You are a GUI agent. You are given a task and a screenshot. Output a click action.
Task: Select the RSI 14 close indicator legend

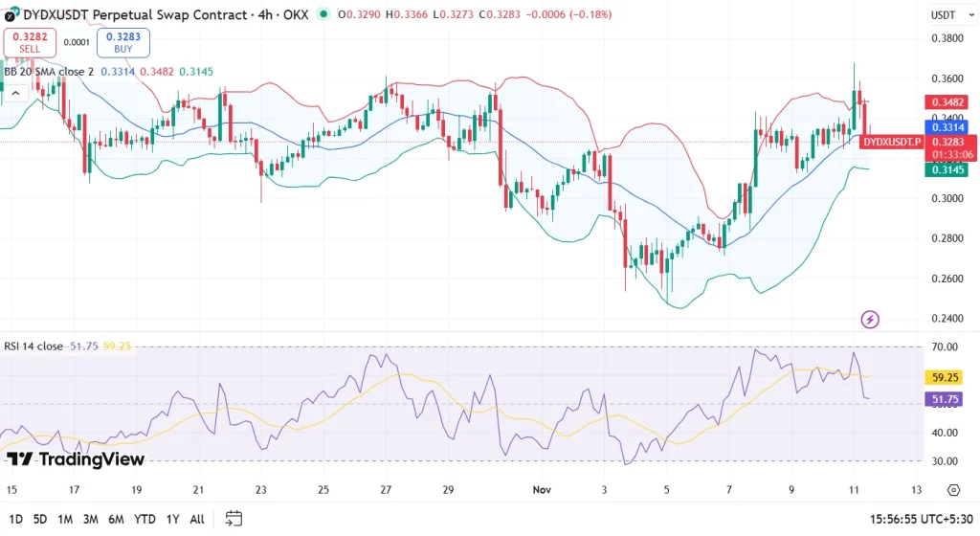[33, 346]
